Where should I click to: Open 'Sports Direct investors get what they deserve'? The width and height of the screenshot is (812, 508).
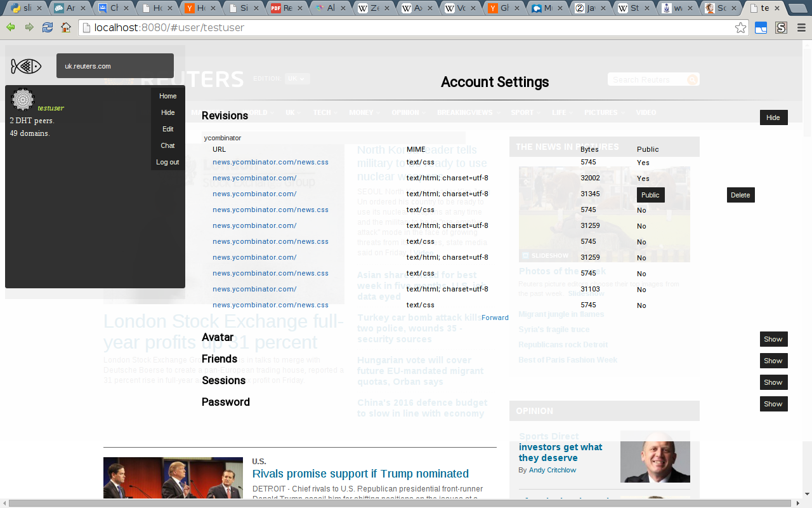561,447
